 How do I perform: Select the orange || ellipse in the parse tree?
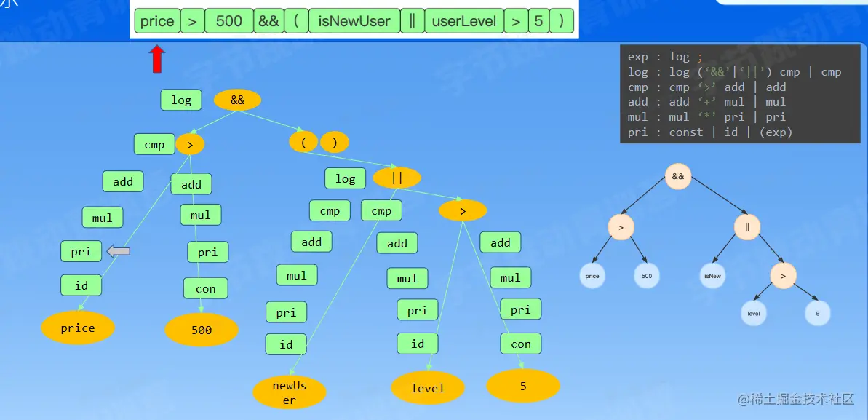coord(397,178)
